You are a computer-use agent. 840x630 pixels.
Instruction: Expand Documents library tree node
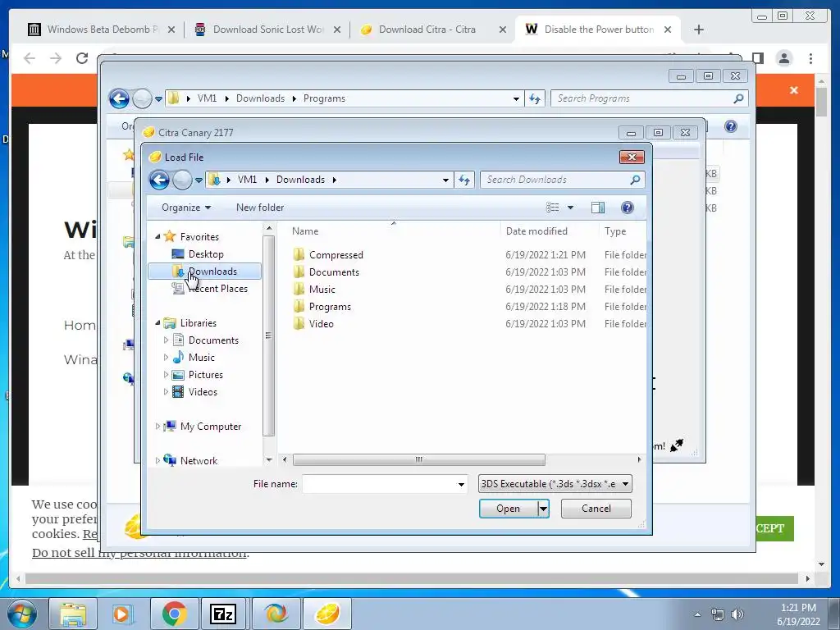(x=166, y=340)
